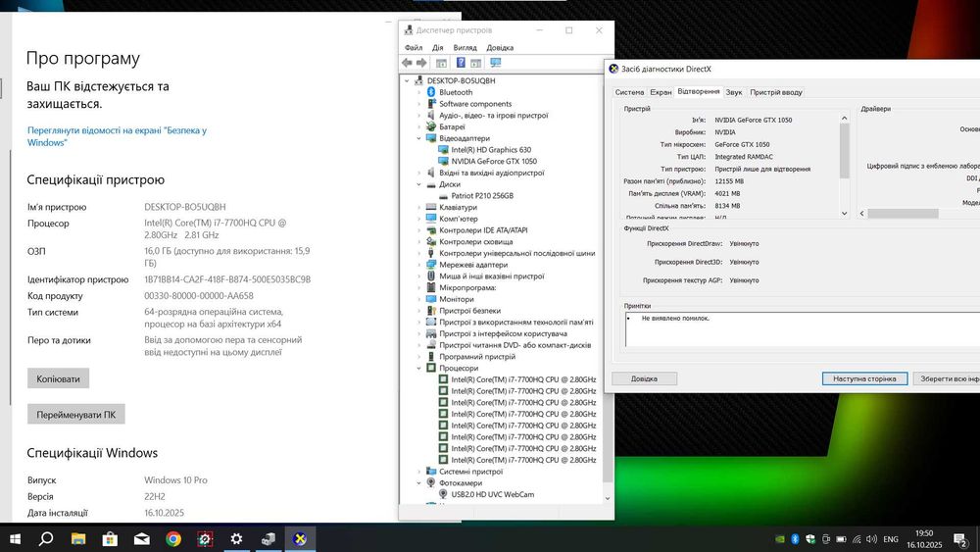Click blue Help question-mark toolbar icon
Screen dimensions: 980x552
[x=461, y=63]
